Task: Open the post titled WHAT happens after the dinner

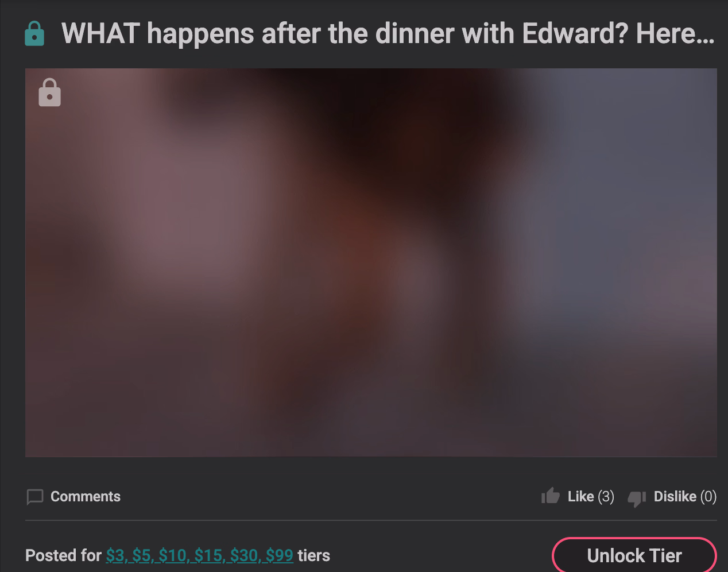Action: click(x=388, y=33)
